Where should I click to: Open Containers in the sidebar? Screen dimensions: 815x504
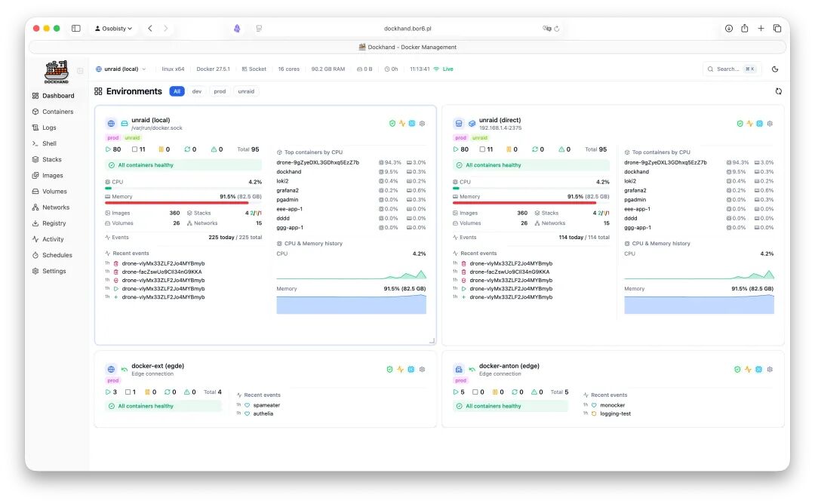(53, 112)
